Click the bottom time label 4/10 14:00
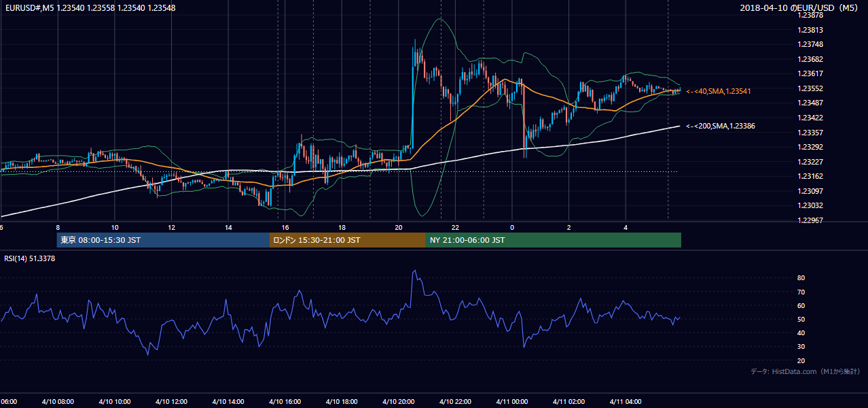The height and width of the screenshot is (408, 868). [x=228, y=402]
